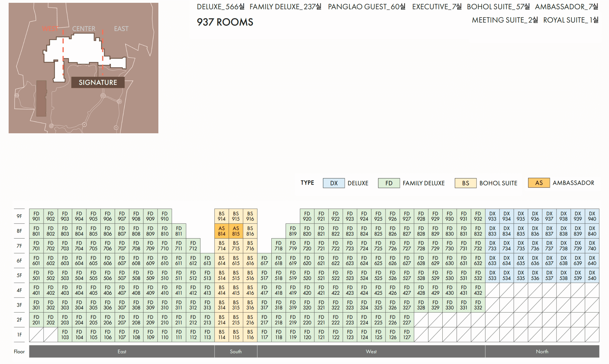Select the North wing bar

[542, 351]
